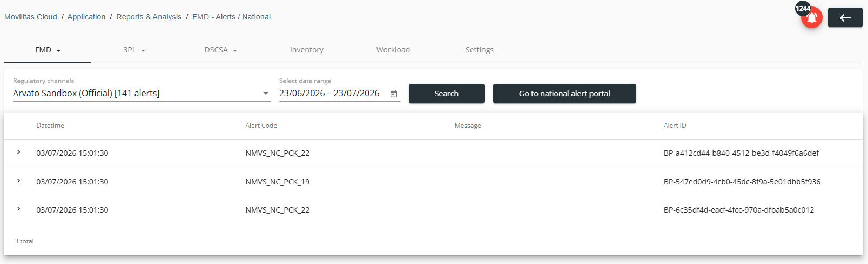Viewport: 868px width, 264px height.
Task: Switch to the Workload tab
Action: point(393,50)
